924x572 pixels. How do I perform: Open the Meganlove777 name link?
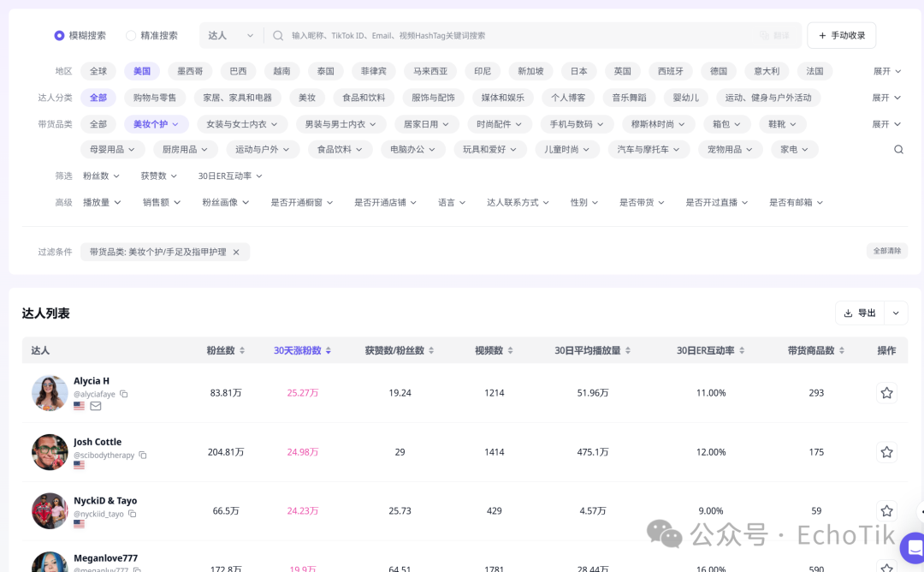[x=105, y=557]
